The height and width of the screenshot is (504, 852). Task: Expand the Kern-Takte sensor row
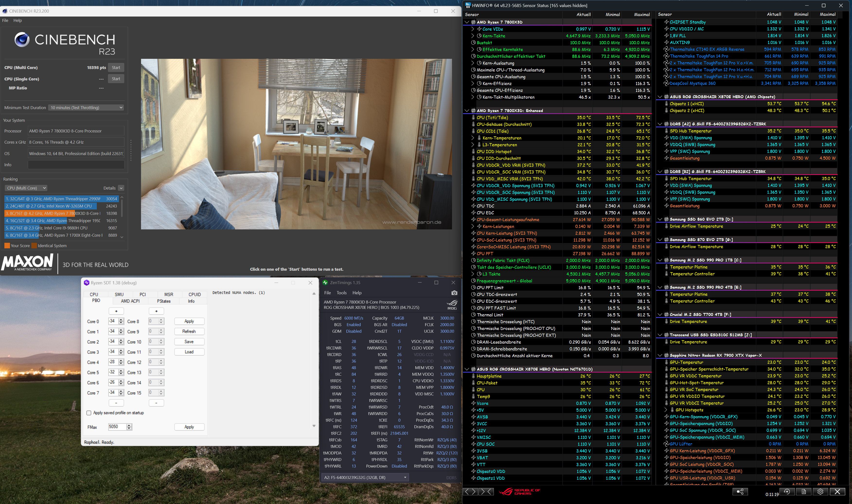[472, 36]
